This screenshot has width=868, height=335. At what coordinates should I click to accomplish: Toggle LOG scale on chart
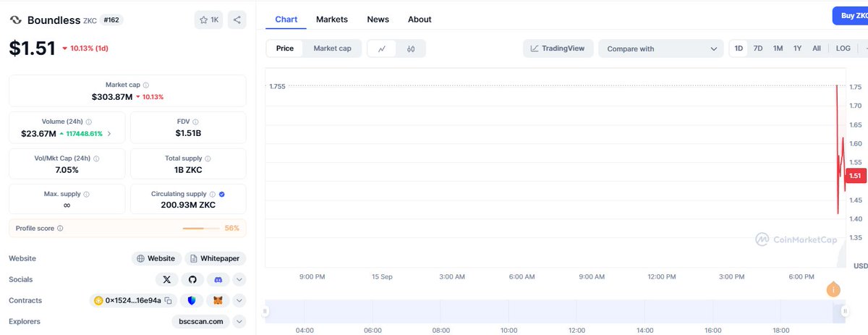(843, 48)
